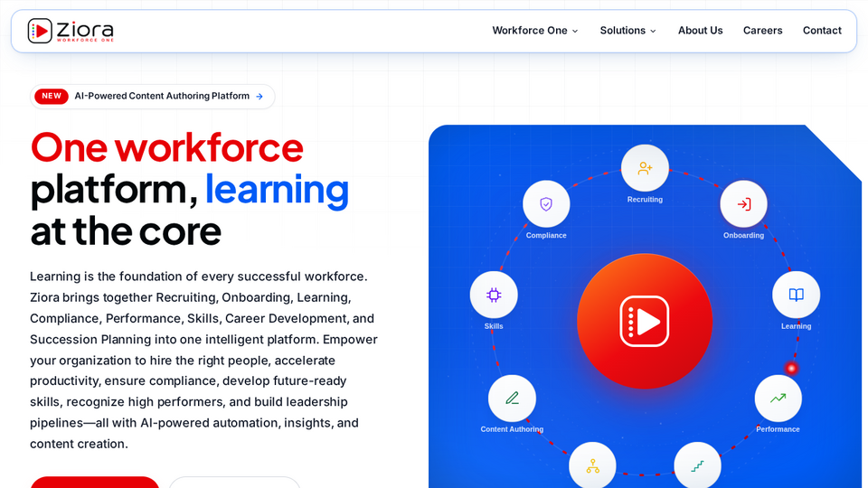Click the red NEW badge
The width and height of the screenshot is (868, 488).
point(52,97)
